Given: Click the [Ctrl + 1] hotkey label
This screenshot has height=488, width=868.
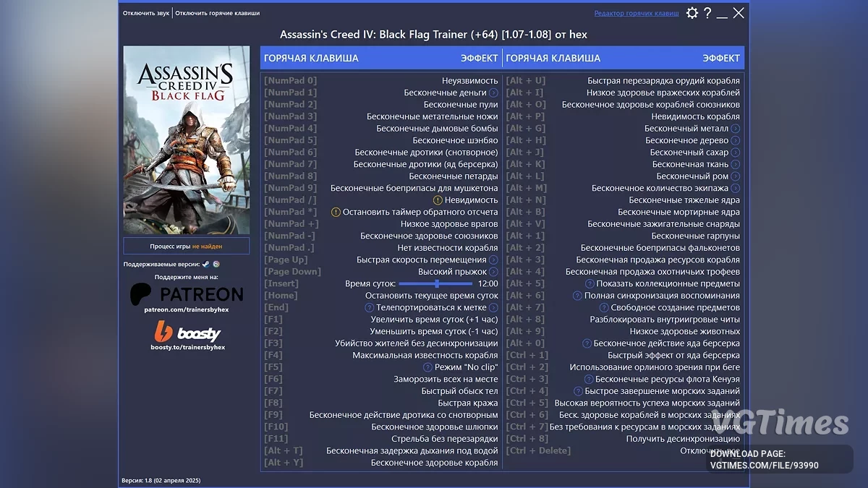Looking at the screenshot, I should (527, 355).
